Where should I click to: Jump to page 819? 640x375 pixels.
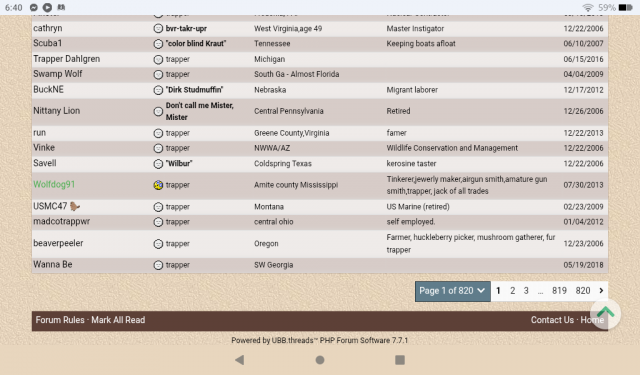click(559, 291)
